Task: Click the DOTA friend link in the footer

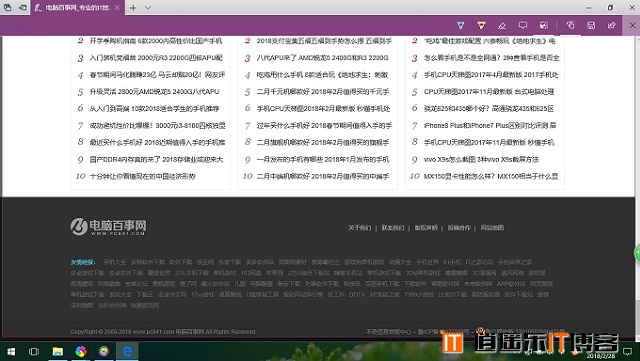Action: (357, 294)
